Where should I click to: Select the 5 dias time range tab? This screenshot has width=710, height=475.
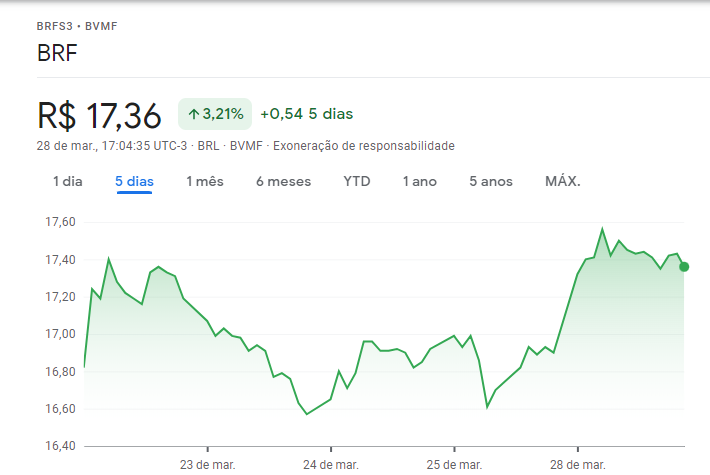tap(134, 182)
